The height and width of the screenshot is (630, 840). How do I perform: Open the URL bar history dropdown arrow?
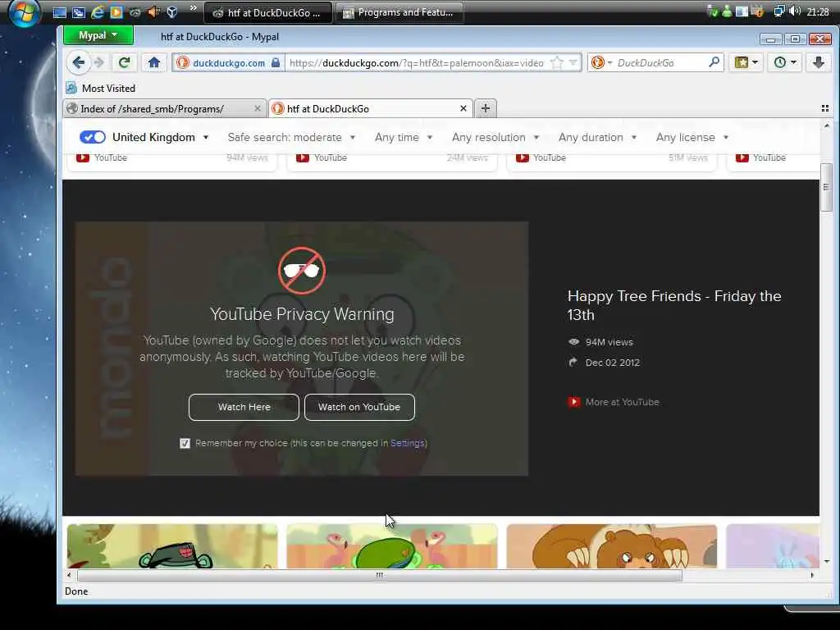(x=573, y=62)
